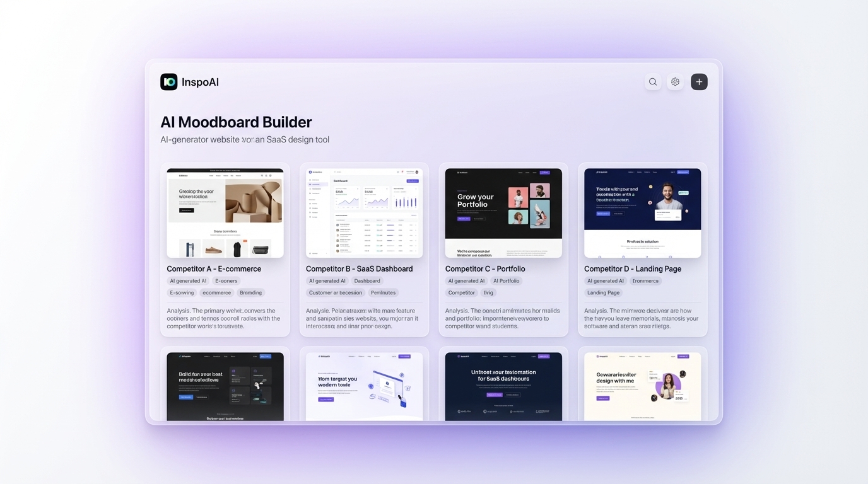Select the AI generated AI tag on Competitor A
Image resolution: width=868 pixels, height=484 pixels.
[x=187, y=280]
